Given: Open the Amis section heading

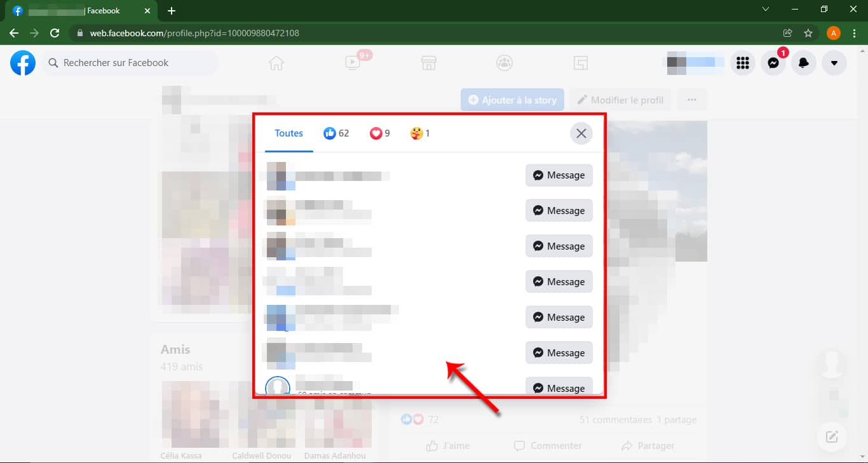Looking at the screenshot, I should tap(175, 349).
